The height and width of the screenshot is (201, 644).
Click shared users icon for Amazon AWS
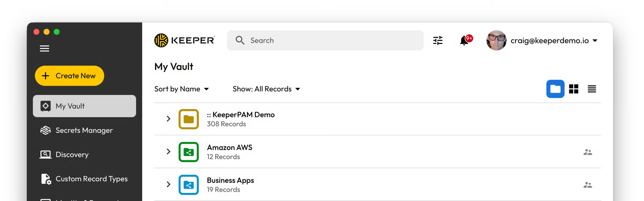(588, 152)
